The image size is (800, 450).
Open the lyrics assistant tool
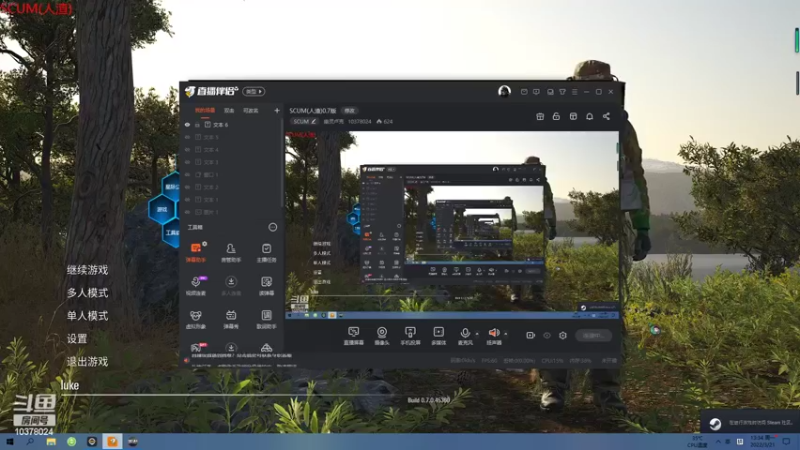coord(266,319)
